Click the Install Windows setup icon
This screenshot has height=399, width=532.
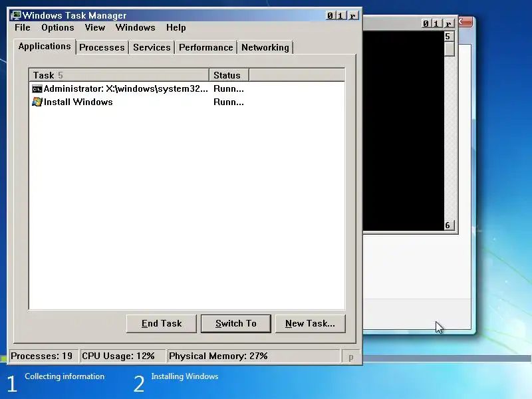(37, 102)
